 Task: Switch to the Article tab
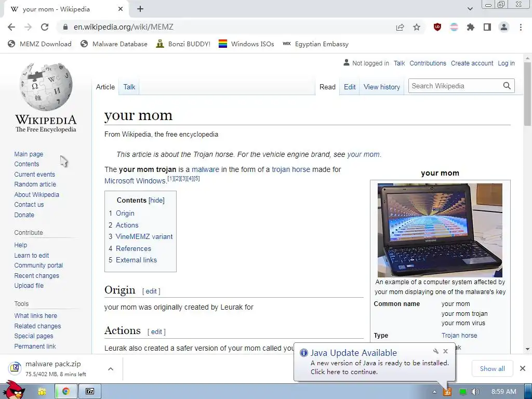pos(105,87)
